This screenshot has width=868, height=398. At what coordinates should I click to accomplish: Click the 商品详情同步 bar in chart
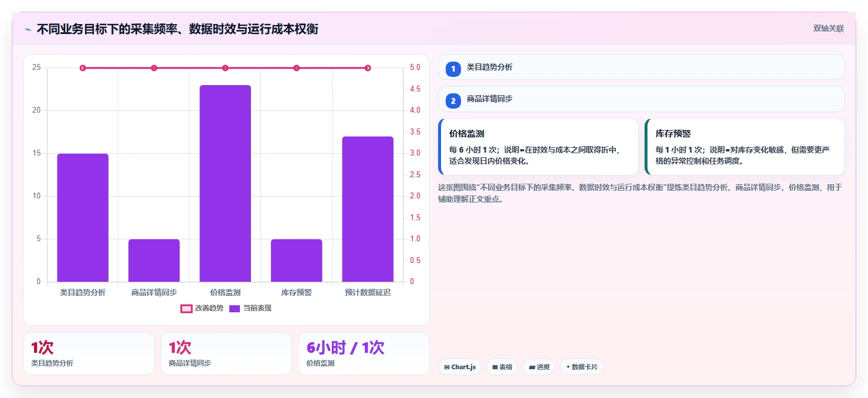(x=154, y=261)
